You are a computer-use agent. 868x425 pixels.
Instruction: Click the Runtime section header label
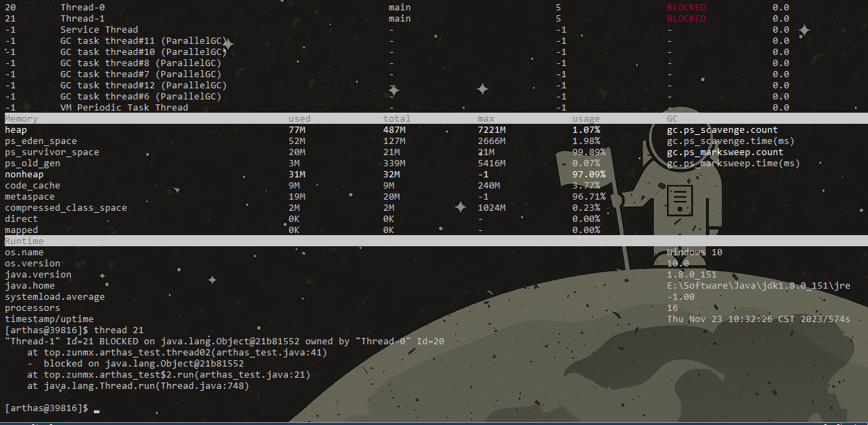(24, 241)
